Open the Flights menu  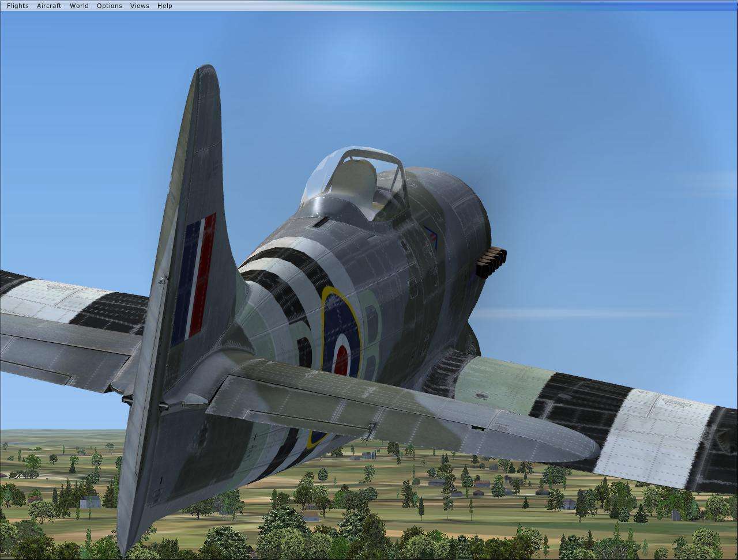click(17, 5)
